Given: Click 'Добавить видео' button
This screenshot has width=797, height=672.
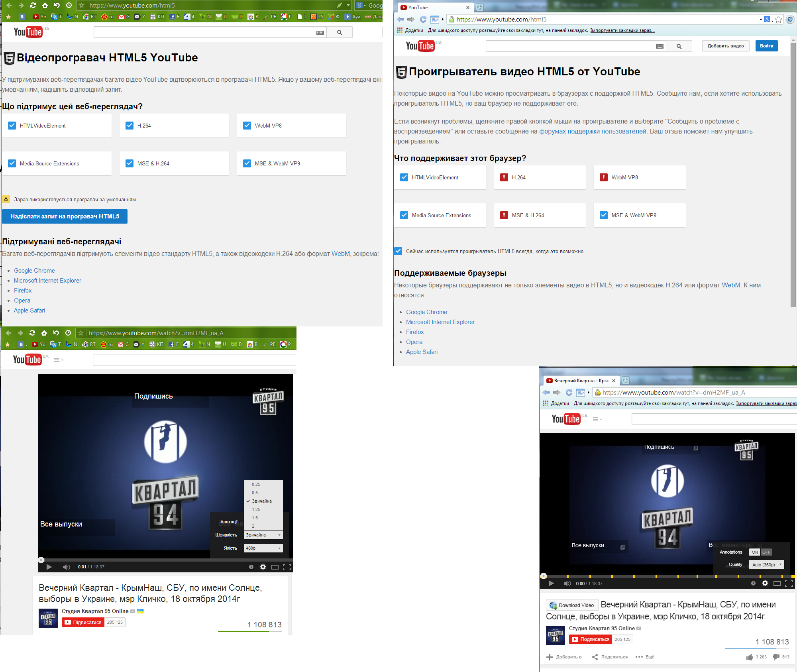Looking at the screenshot, I should click(x=726, y=46).
